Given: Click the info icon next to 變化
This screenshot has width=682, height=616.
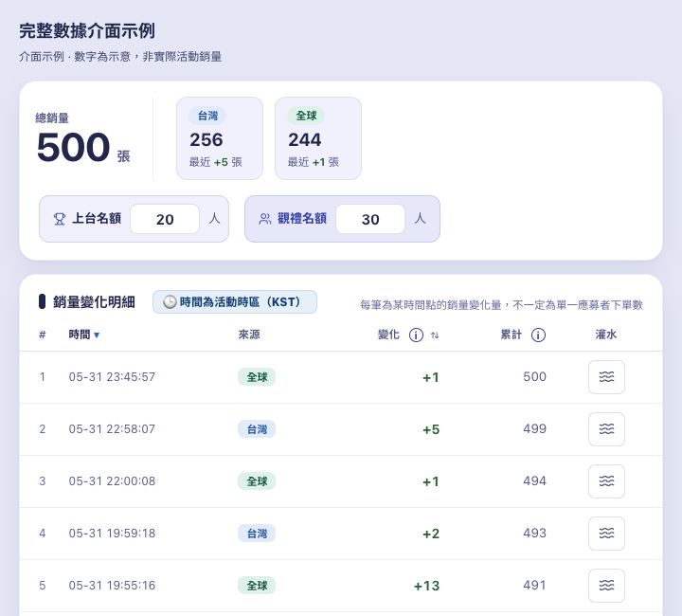Looking at the screenshot, I should tap(416, 335).
